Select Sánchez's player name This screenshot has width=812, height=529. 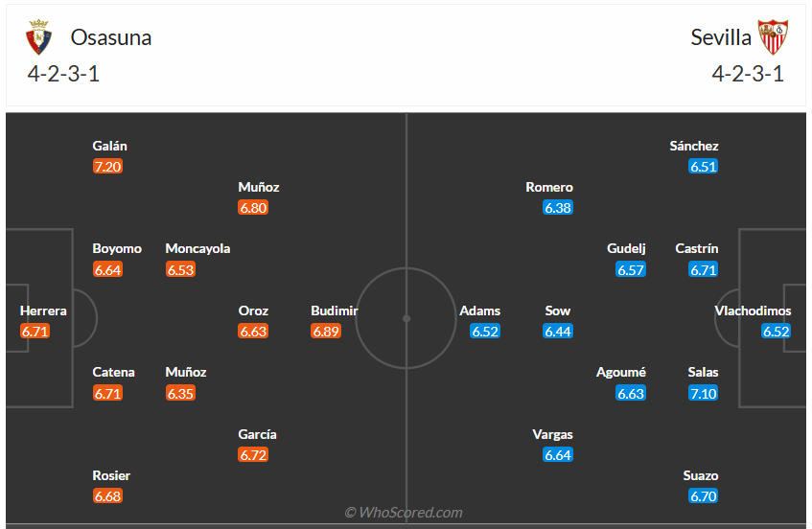point(694,146)
